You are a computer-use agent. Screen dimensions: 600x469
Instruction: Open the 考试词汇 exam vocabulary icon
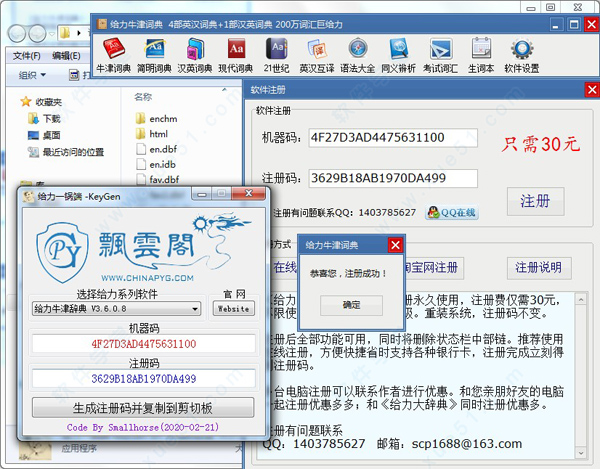click(439, 52)
